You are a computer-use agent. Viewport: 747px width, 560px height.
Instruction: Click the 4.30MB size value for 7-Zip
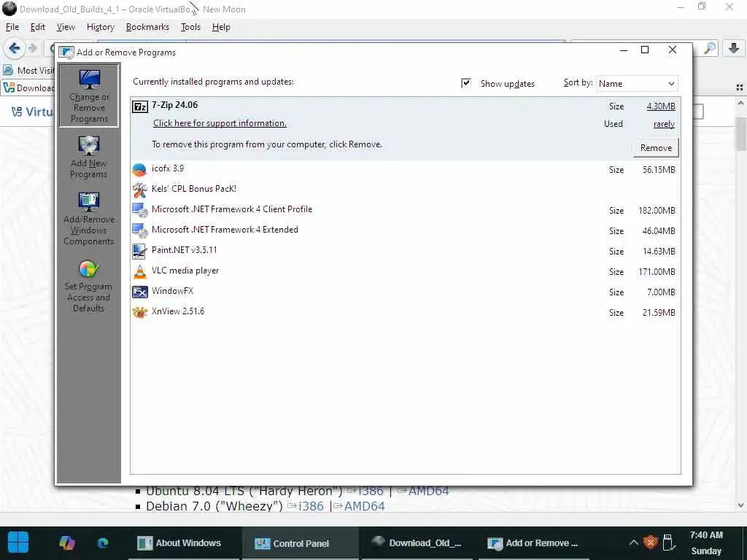pos(661,106)
